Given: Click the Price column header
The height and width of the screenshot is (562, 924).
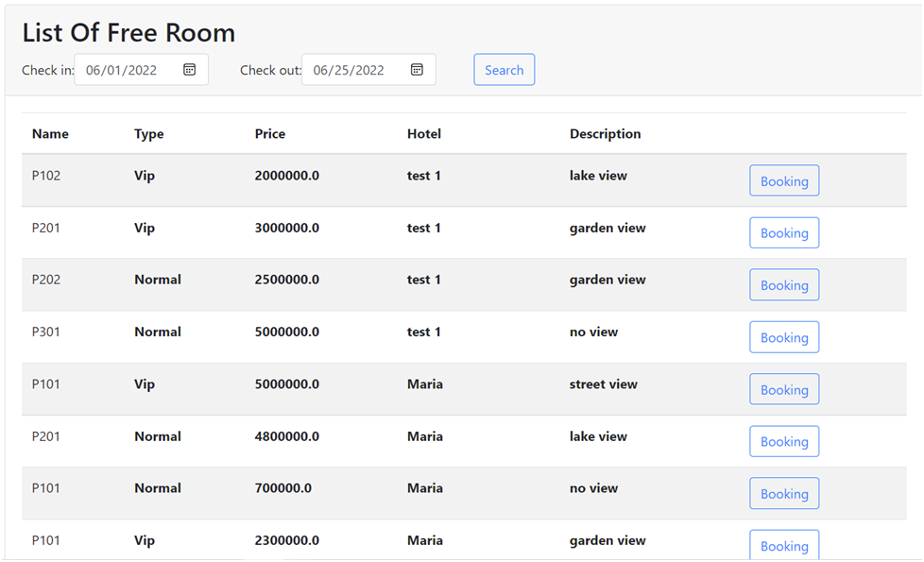Looking at the screenshot, I should pyautogui.click(x=269, y=133).
